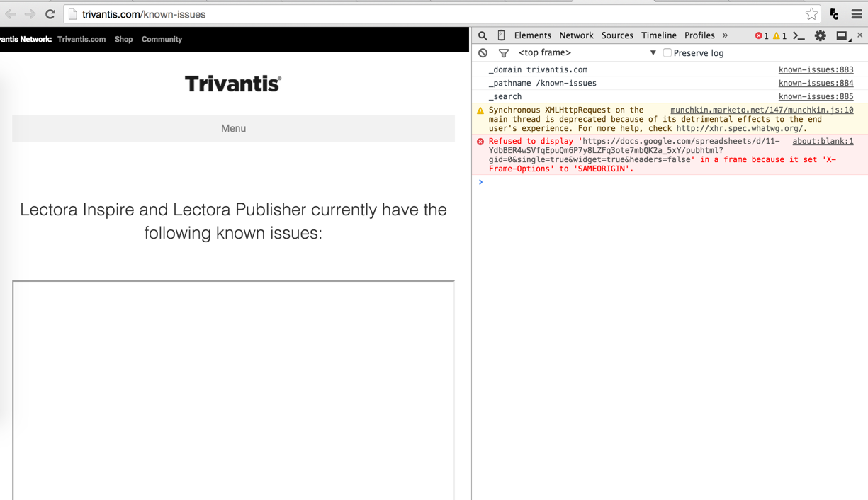Enable the Preserve log checkbox
868x500 pixels.
[667, 53]
